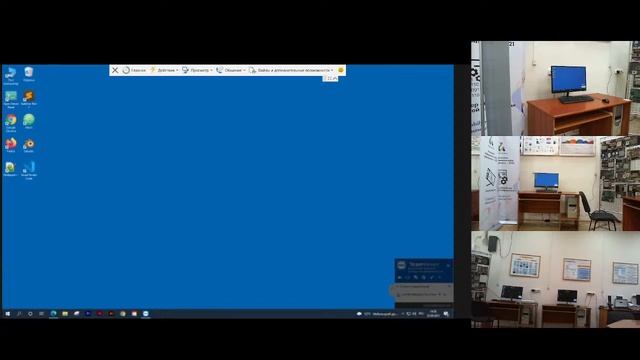Image resolution: width=640 pixels, height=360 pixels.
Task: Select the Blender desktop shortcut
Action: 29,145
